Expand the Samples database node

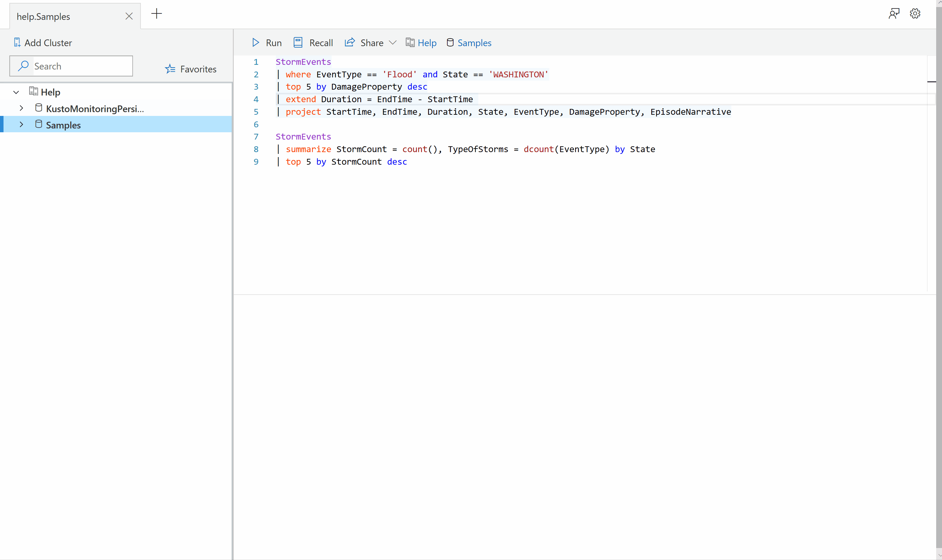click(x=22, y=125)
